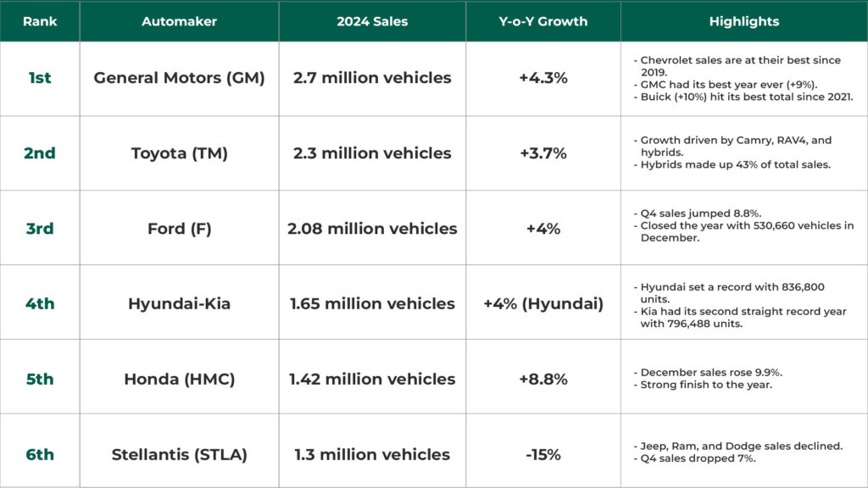Click the 2.7 million vehicles figure
Screen dimensions: 868x488
(x=373, y=77)
